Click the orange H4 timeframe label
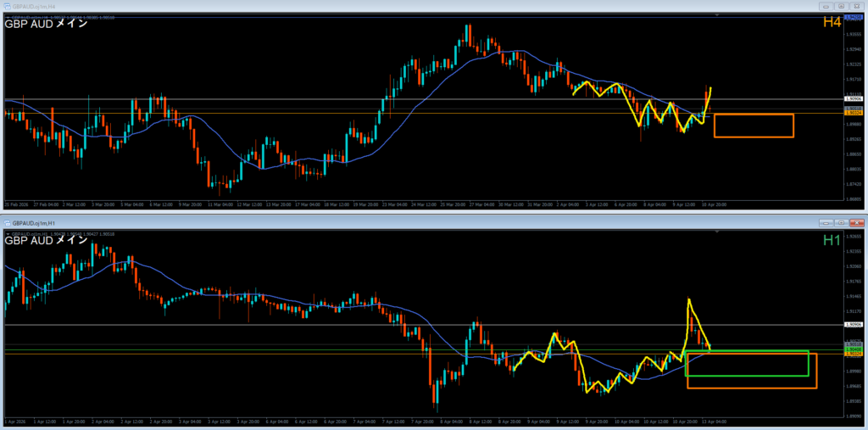This screenshot has width=868, height=430. coord(832,23)
